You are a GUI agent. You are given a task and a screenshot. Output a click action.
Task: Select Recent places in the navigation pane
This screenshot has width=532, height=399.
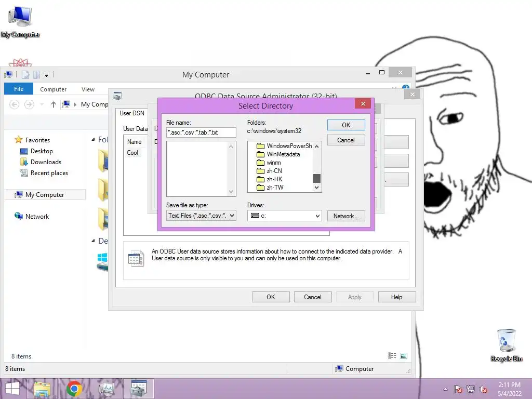pos(49,172)
